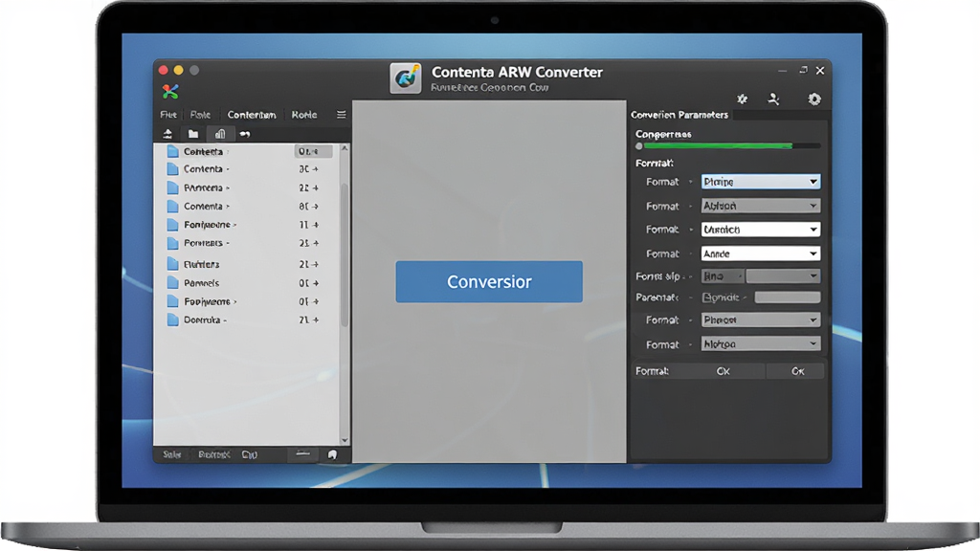Select the Fonjpoene file row
Screen dimensions: 980x551
coord(247,224)
